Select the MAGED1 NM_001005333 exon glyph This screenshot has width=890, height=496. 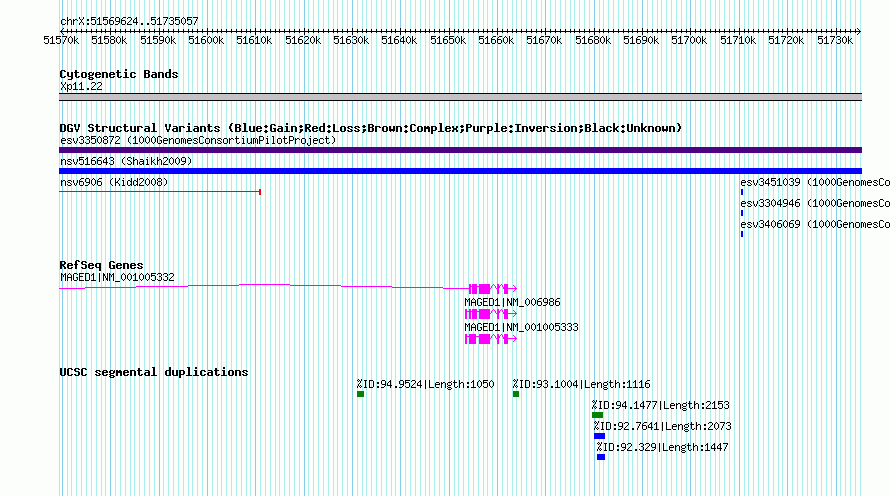(x=491, y=339)
